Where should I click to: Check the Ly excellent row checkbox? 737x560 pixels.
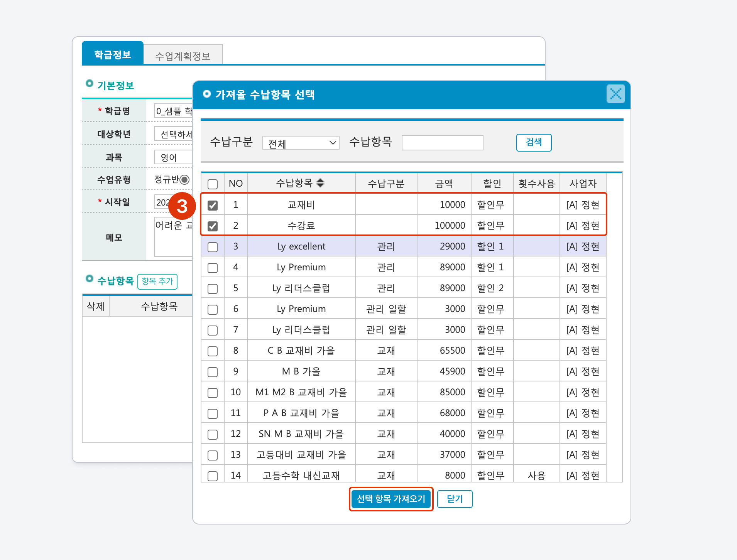(x=213, y=247)
